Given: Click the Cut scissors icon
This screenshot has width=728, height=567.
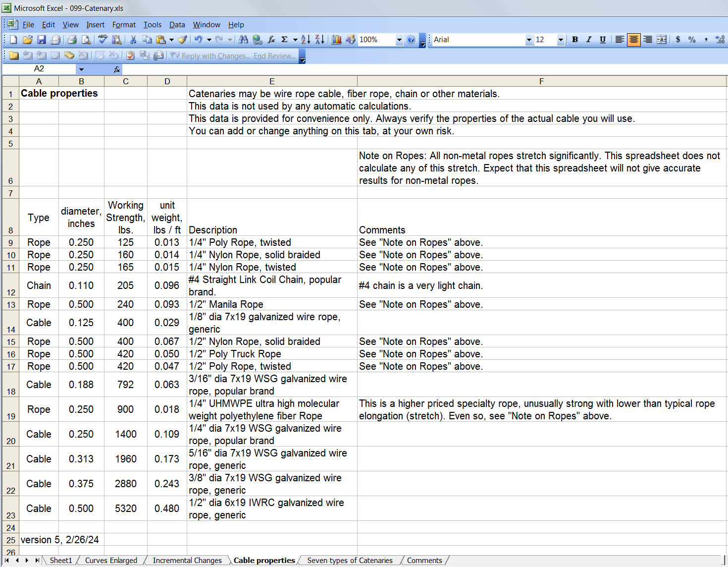Looking at the screenshot, I should pyautogui.click(x=133, y=40).
